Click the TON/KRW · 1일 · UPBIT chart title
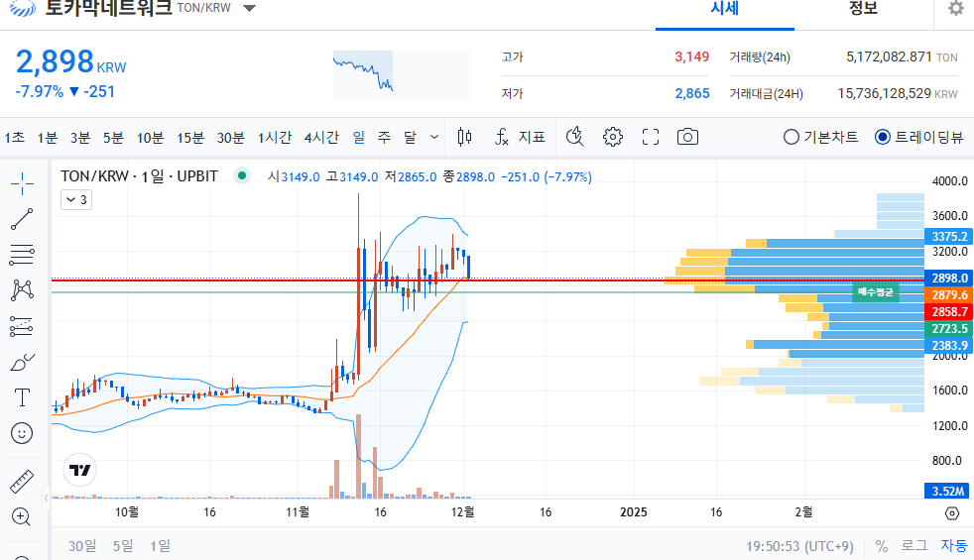 [x=139, y=176]
